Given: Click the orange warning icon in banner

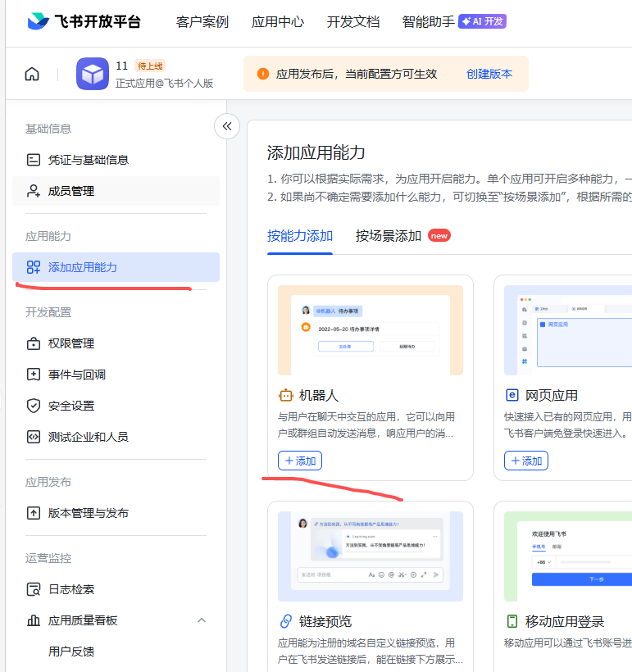Looking at the screenshot, I should [x=263, y=74].
